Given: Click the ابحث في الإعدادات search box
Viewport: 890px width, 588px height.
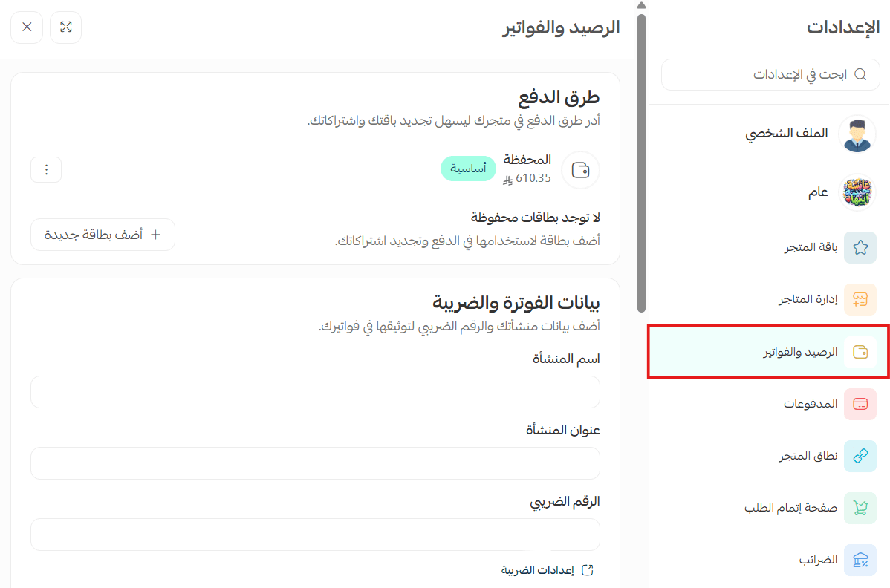Looking at the screenshot, I should click(x=770, y=74).
